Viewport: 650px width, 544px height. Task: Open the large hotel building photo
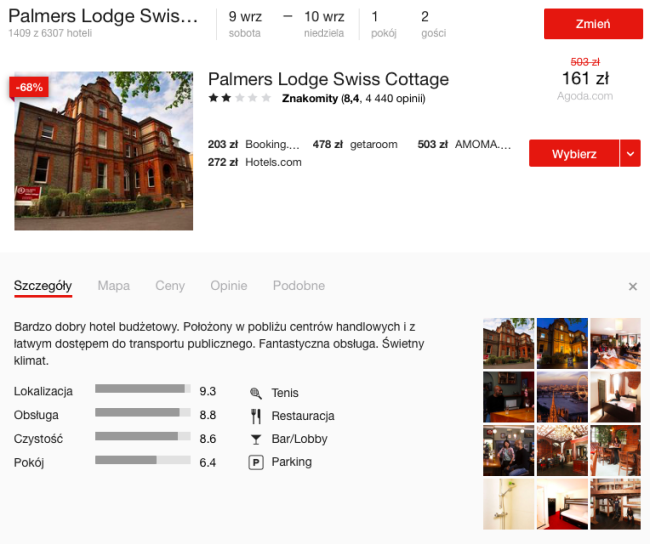104,151
